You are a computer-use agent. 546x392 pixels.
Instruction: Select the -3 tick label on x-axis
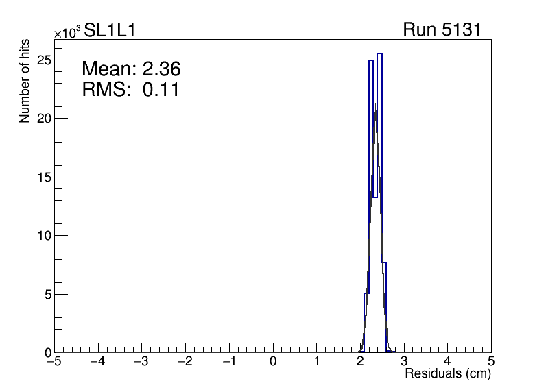click(141, 361)
